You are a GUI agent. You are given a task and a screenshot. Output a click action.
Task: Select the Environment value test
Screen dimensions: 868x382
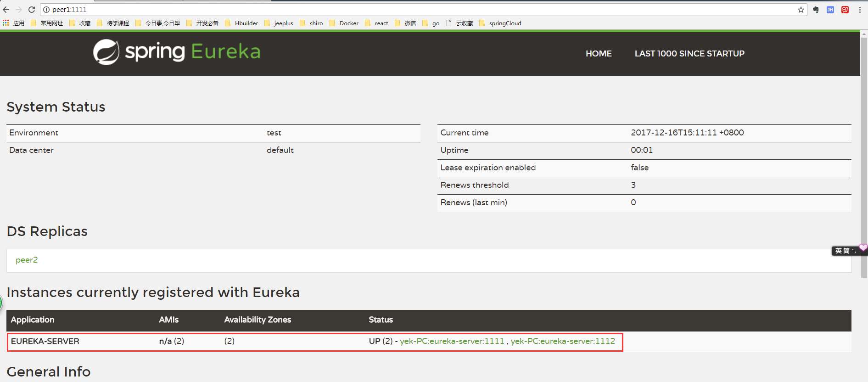point(274,133)
